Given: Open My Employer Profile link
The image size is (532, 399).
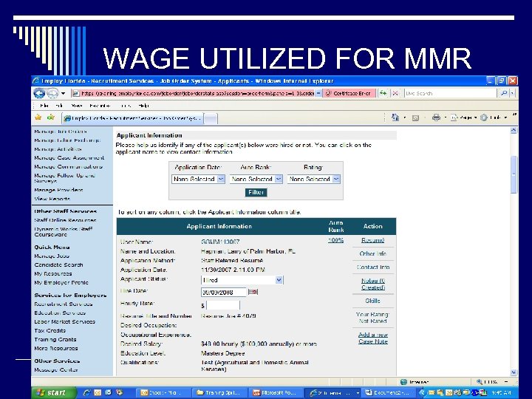Looking at the screenshot, I should [61, 282].
